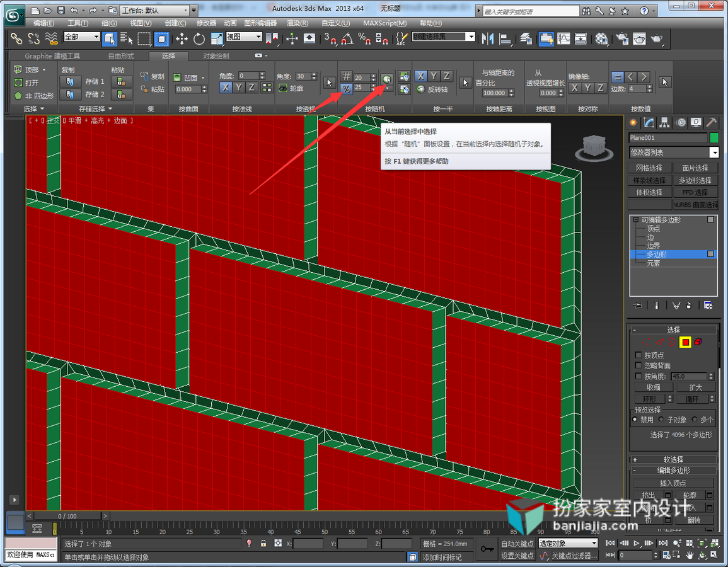Open Render Setup teapot icon
Screen dimensions: 728x567
click(622, 39)
